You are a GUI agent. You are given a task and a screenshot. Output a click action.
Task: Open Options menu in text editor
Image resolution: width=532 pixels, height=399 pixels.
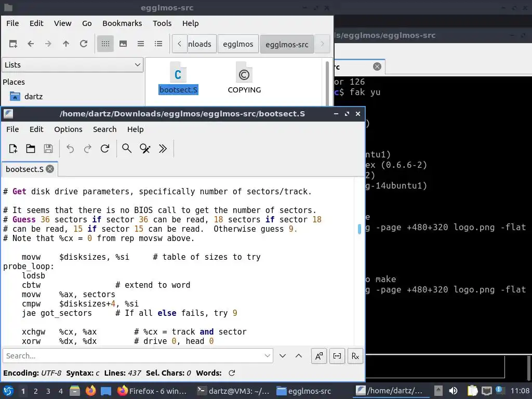[68, 129]
